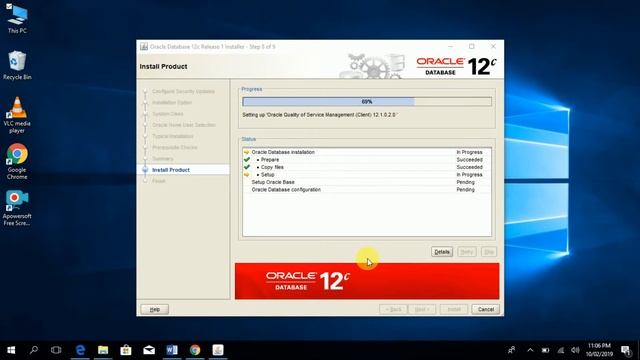Click the Windows Start button

(11, 350)
